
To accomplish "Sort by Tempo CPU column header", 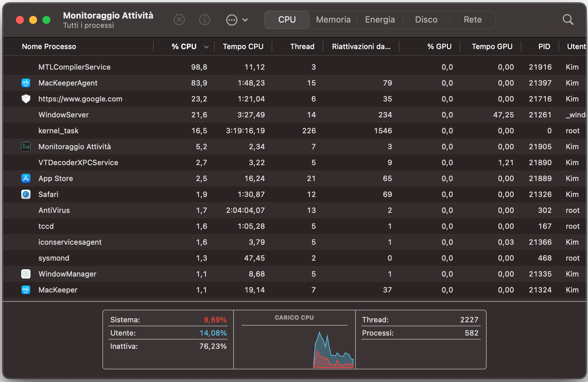I will point(243,47).
